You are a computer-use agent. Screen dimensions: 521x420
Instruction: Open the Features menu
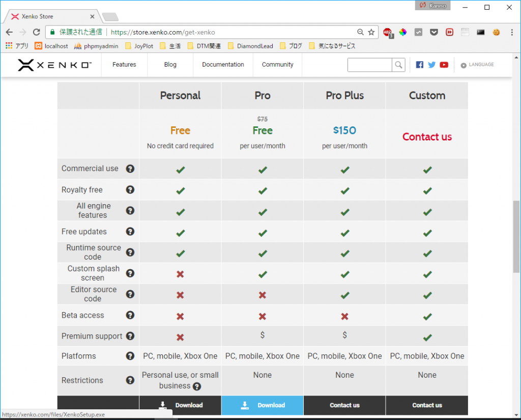(x=124, y=65)
